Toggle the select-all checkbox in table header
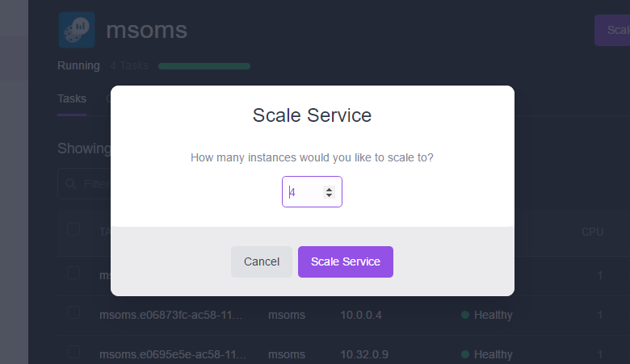Image resolution: width=630 pixels, height=364 pixels. click(x=73, y=229)
